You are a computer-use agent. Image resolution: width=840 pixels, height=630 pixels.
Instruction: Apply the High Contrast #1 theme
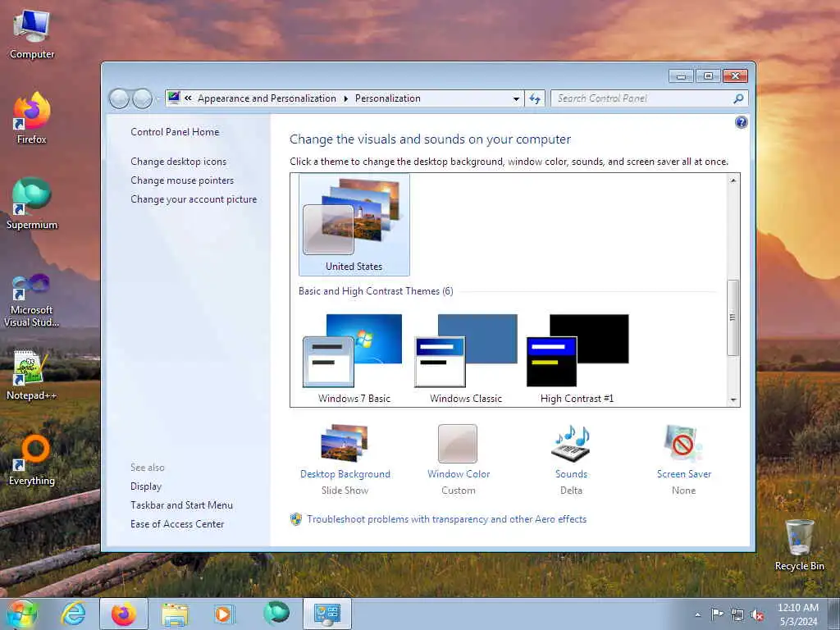pos(577,358)
